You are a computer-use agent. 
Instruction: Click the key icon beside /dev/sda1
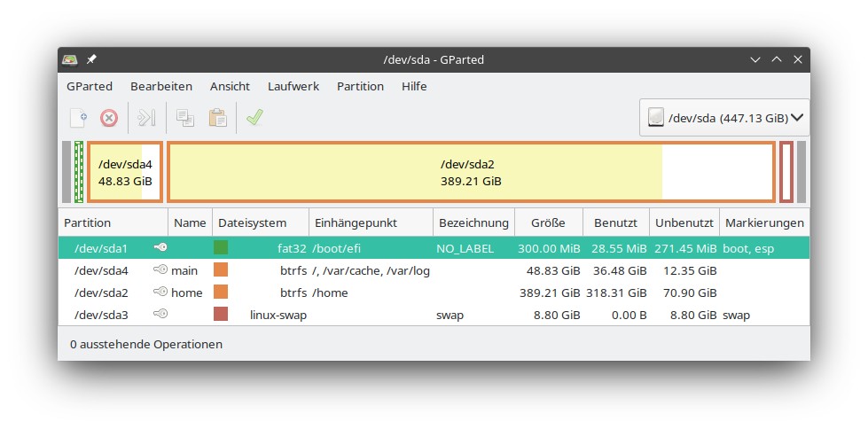160,248
